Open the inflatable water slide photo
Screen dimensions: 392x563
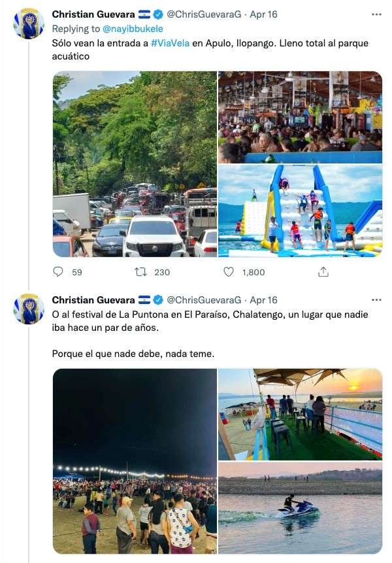(300, 211)
